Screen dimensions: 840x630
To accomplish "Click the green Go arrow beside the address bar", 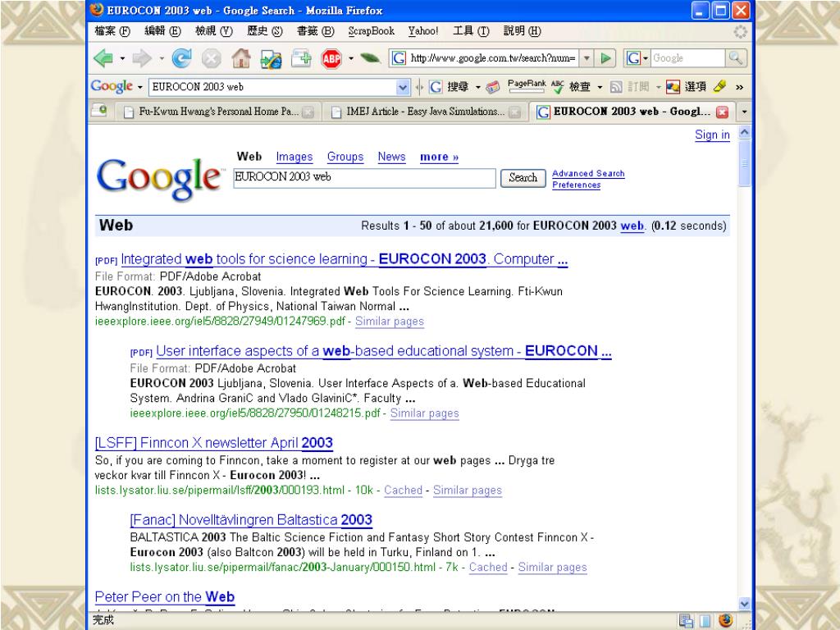I will (x=606, y=58).
